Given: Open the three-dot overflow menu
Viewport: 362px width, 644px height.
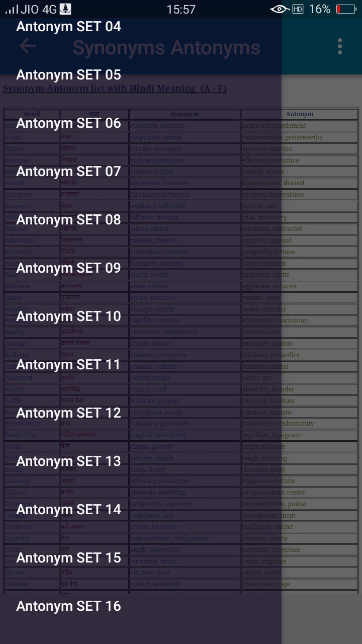Looking at the screenshot, I should 340,46.
